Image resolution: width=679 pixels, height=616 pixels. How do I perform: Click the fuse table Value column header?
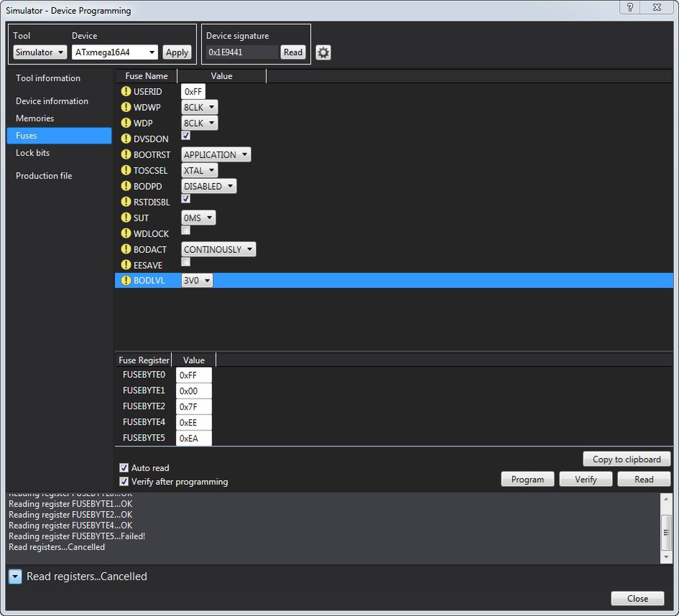coord(222,76)
